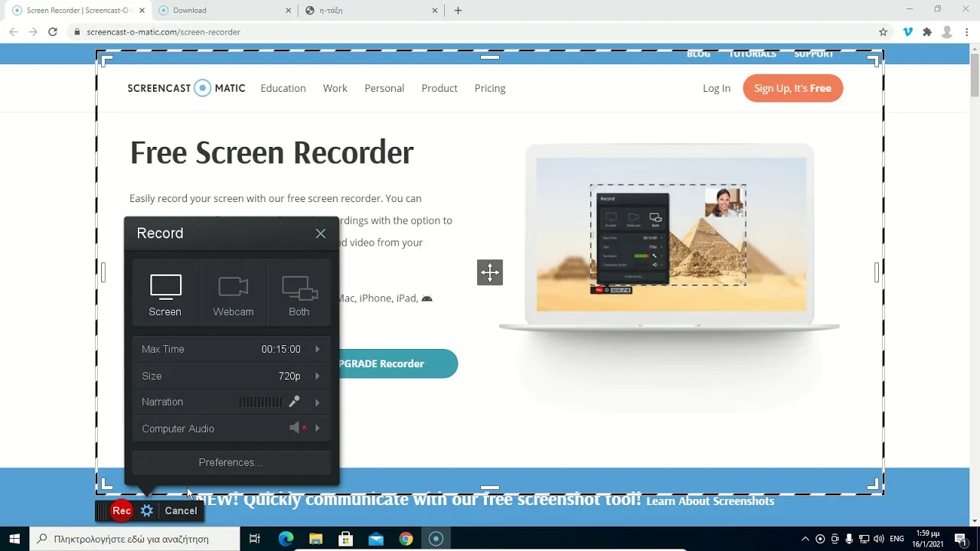Expand Max Time options arrow
The image size is (980, 551).
[x=317, y=349]
